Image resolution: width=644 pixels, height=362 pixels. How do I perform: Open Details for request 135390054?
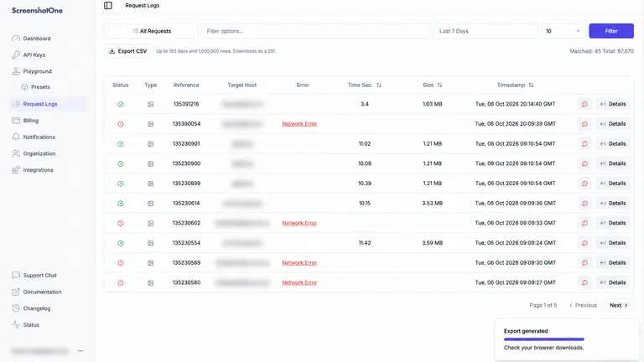(x=613, y=124)
